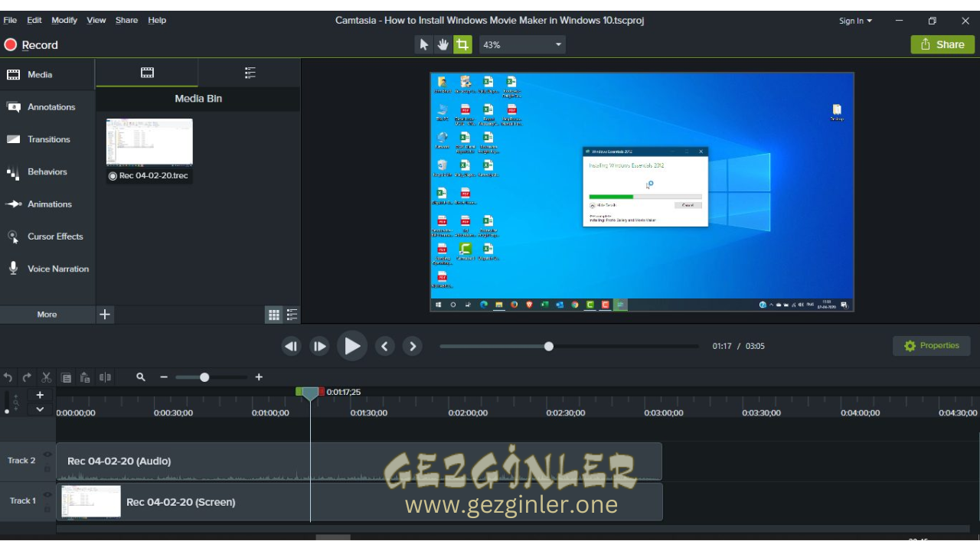Screen dimensions: 980x551
Task: Select the arrow Edit mode tool
Action: (423, 44)
